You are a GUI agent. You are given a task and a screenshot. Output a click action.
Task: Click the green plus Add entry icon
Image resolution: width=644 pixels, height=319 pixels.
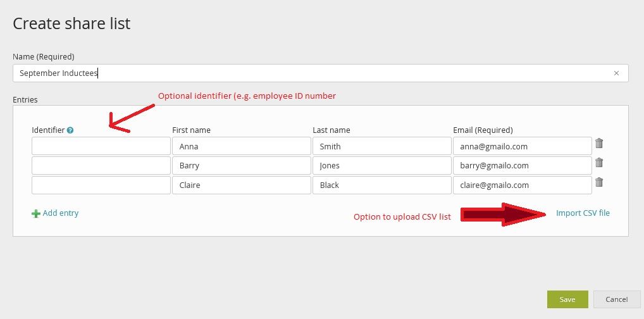point(36,214)
